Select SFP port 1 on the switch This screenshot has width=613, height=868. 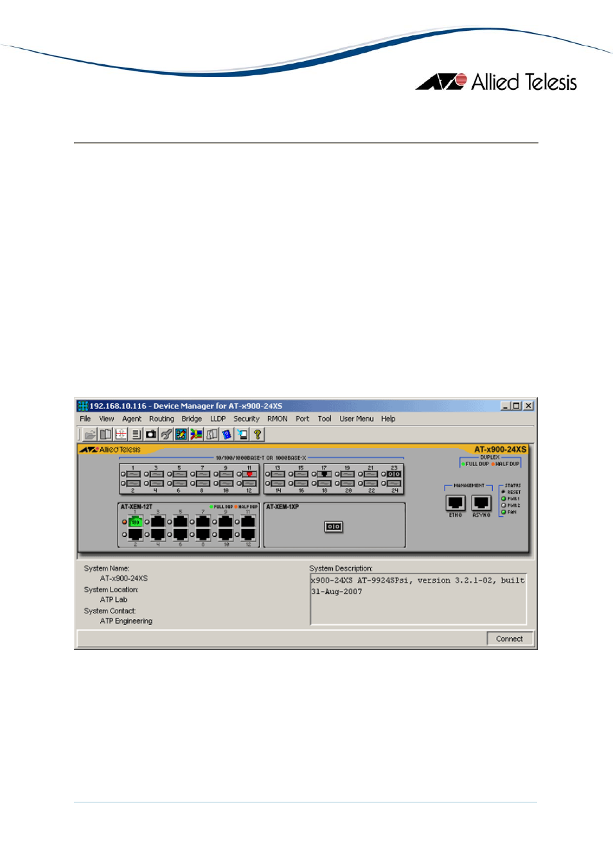[x=134, y=474]
